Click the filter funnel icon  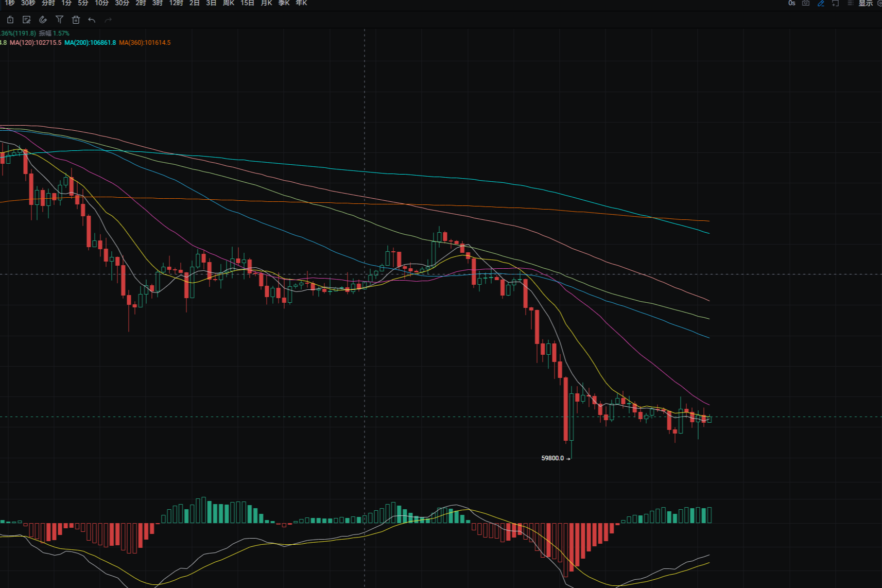click(59, 20)
